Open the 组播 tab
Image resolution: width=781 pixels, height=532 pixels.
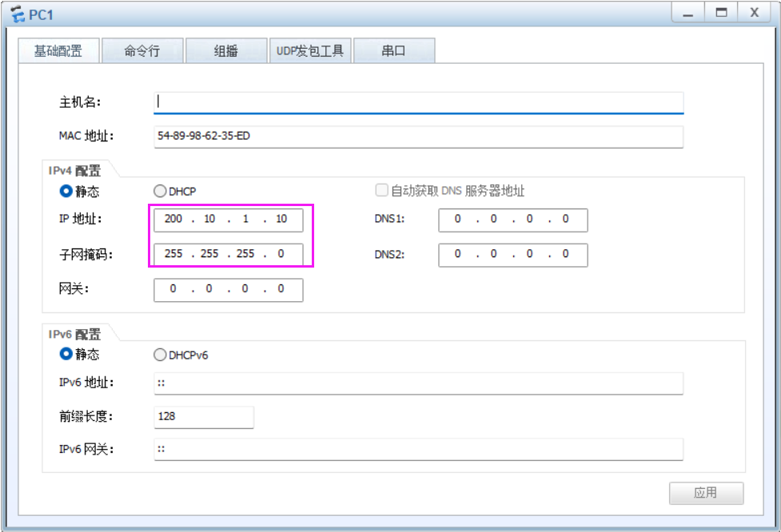[x=226, y=50]
